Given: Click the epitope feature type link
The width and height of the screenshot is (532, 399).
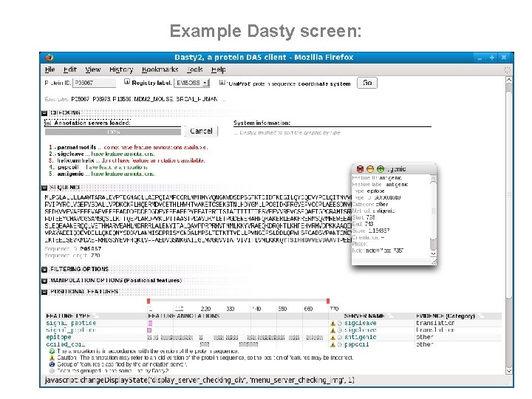Looking at the screenshot, I should pos(58,337).
